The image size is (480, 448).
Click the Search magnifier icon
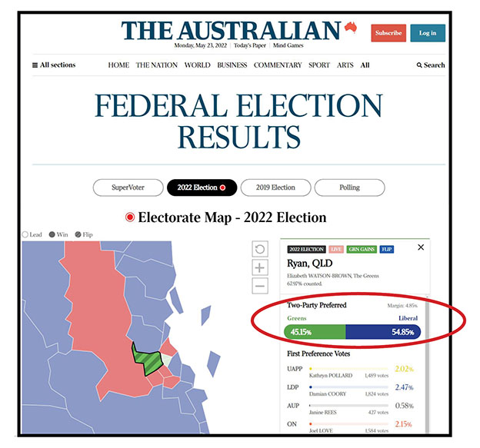419,65
